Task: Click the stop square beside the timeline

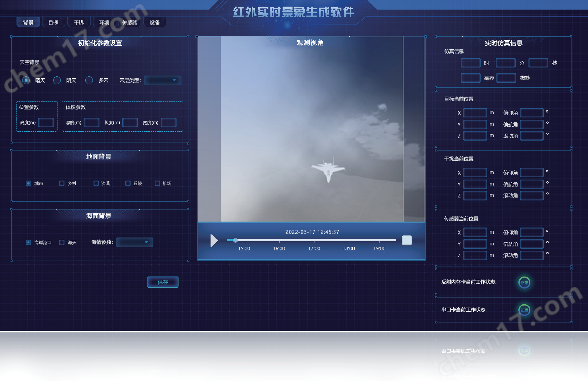Action: 407,240
